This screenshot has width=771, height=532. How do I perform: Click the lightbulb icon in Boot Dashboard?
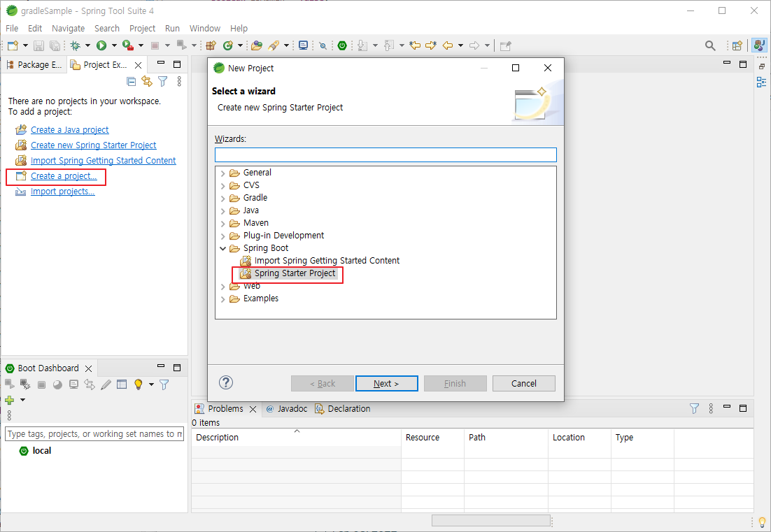tap(138, 384)
